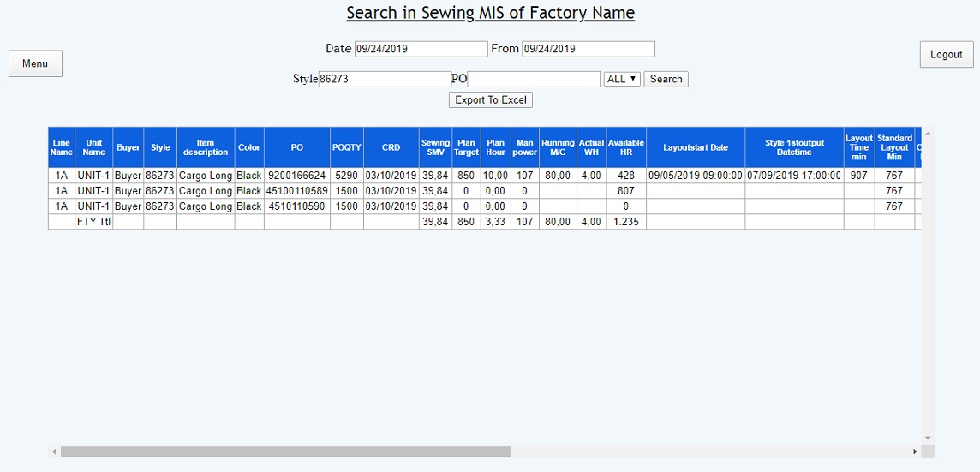Click the Actual WH column header
Image resolution: width=980 pixels, height=472 pixels.
pos(591,147)
